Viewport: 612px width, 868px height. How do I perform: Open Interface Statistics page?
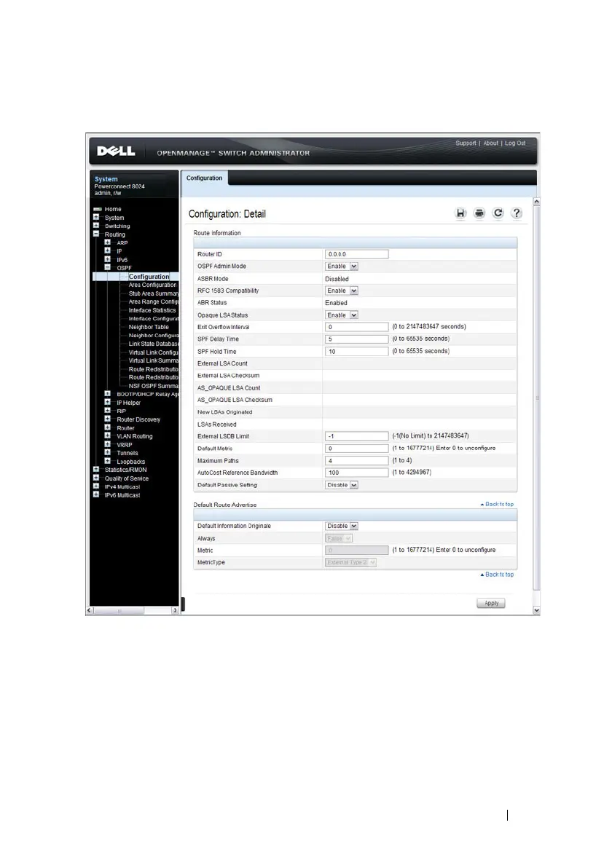click(152, 310)
